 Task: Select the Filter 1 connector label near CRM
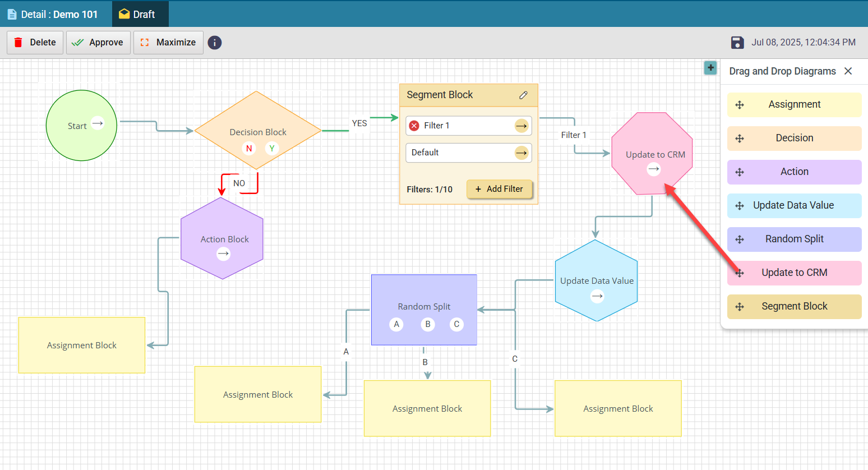[574, 135]
